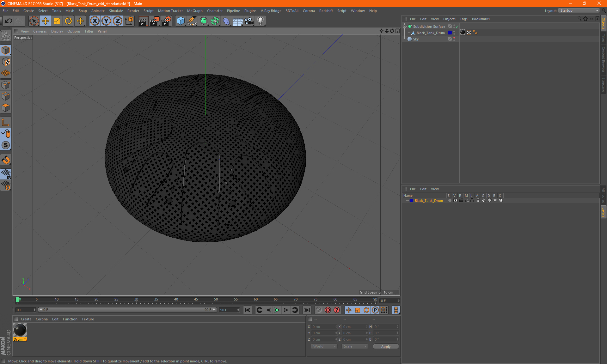Add a Cube primitive object
Image resolution: width=607 pixels, height=364 pixels.
pos(181,21)
